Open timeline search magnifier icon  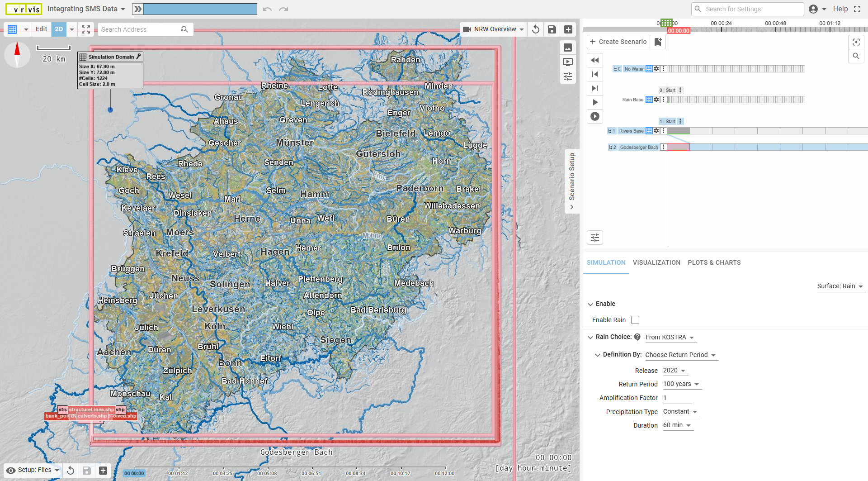point(856,56)
